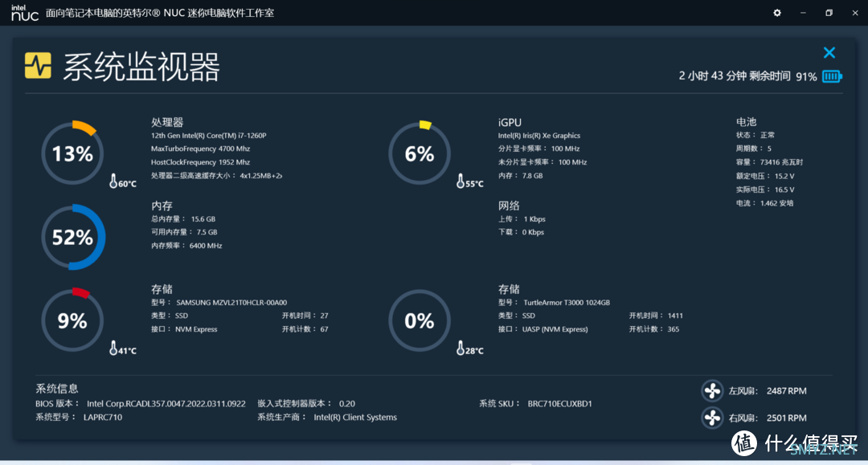Click the battery icon beside 91%

(832, 76)
